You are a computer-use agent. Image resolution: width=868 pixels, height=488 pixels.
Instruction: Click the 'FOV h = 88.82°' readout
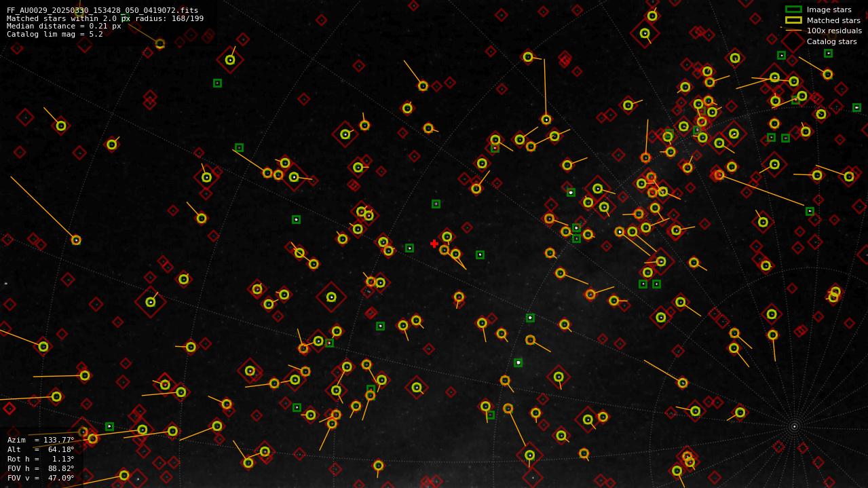click(41, 468)
